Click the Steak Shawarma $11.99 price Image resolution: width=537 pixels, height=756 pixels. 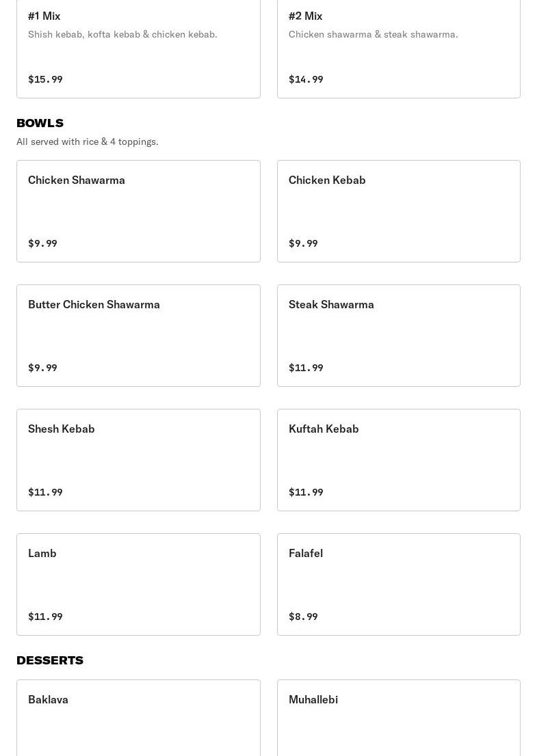pyautogui.click(x=306, y=368)
